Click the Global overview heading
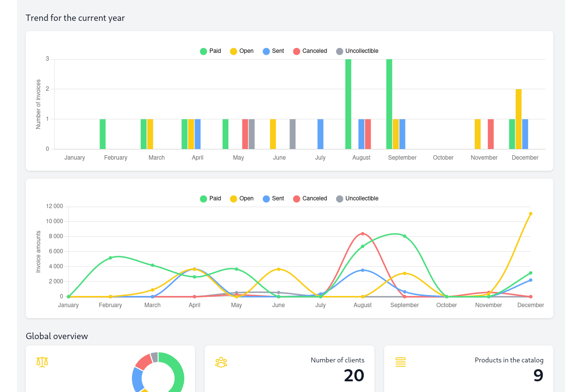 click(x=57, y=336)
